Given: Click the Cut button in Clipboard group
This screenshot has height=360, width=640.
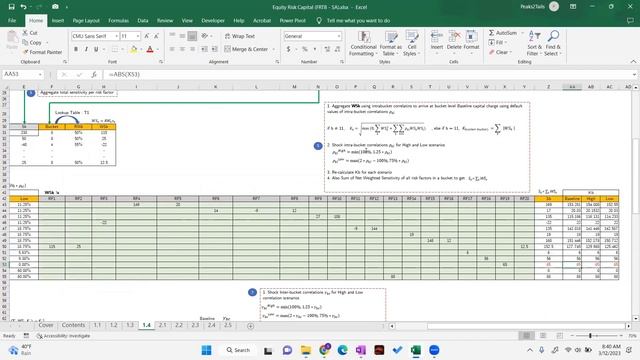Looking at the screenshot, I should [x=30, y=33].
